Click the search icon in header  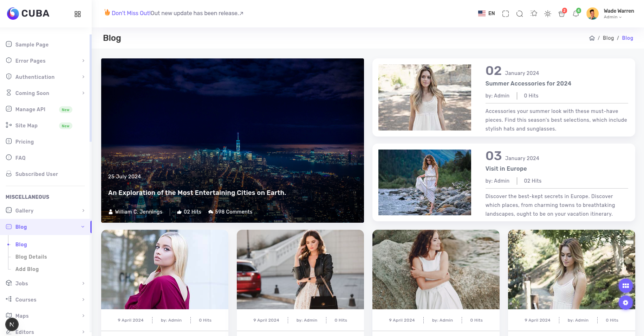[519, 14]
